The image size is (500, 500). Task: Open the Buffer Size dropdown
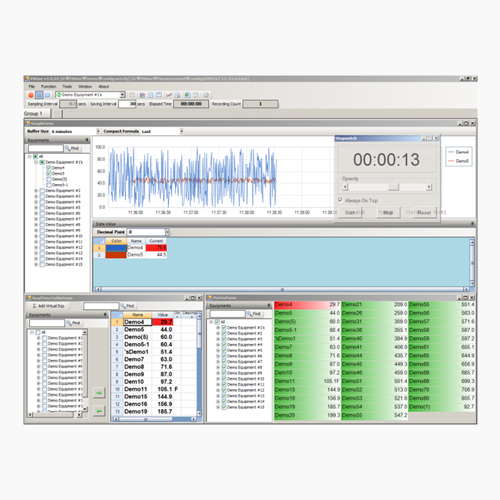(x=98, y=131)
